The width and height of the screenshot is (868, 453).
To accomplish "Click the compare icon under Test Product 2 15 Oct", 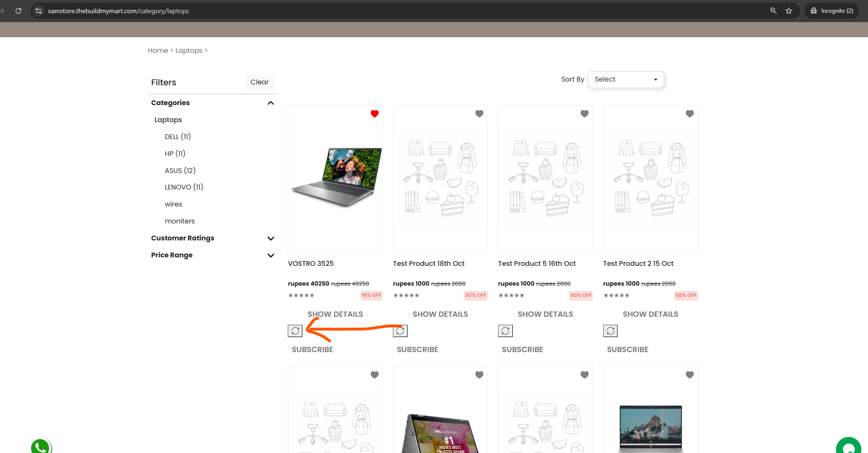I will (x=610, y=331).
